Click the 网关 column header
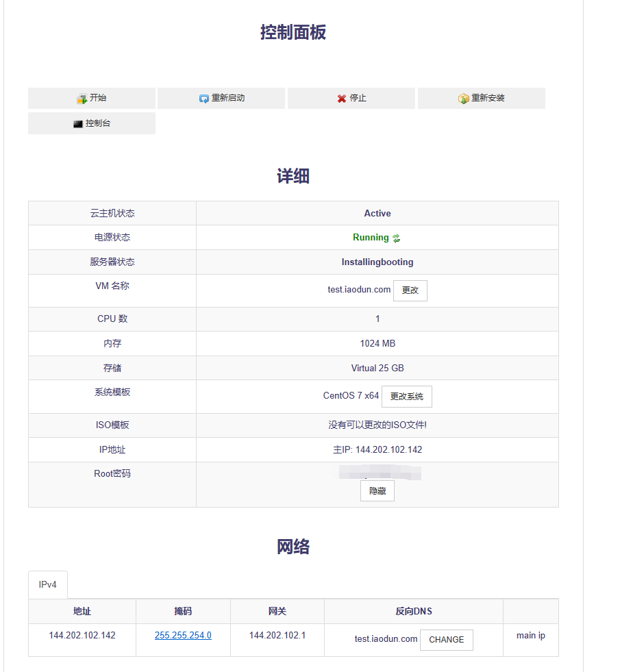Viewport: 620px width, 672px height. (x=277, y=612)
